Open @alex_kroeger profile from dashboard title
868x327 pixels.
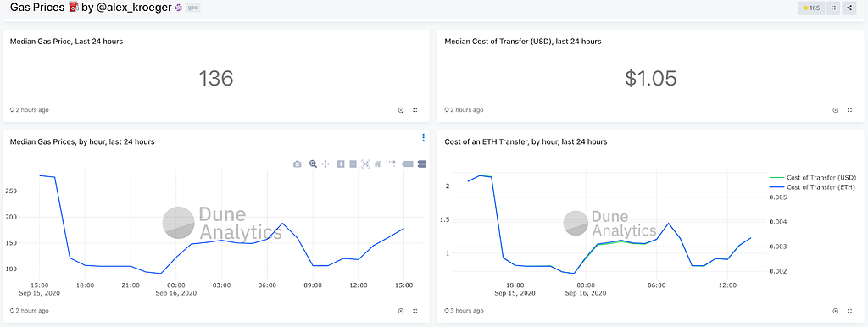coord(134,8)
